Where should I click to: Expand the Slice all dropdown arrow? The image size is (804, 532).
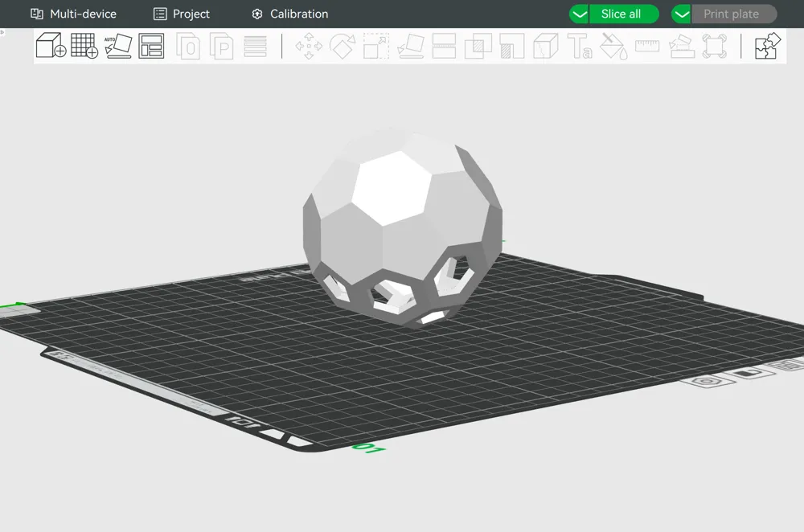coord(578,14)
